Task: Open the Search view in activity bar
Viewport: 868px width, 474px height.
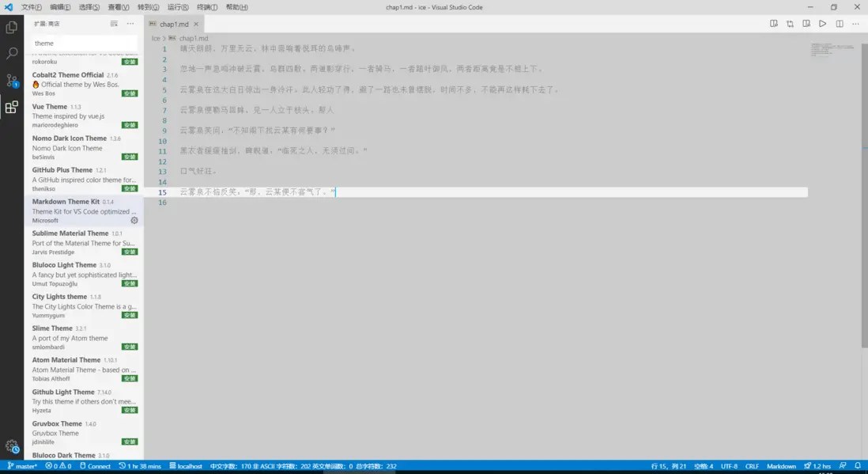Action: (12, 53)
